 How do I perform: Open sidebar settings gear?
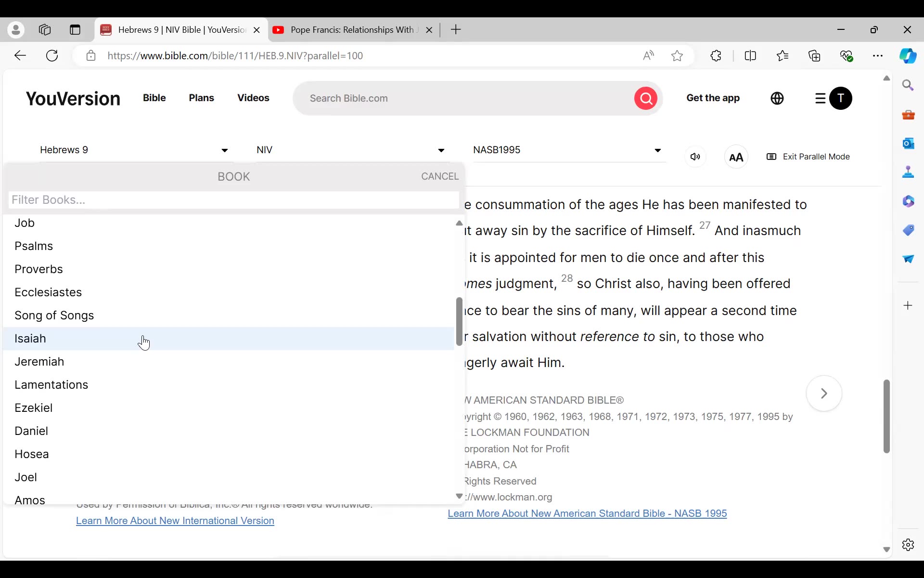pos(908,545)
